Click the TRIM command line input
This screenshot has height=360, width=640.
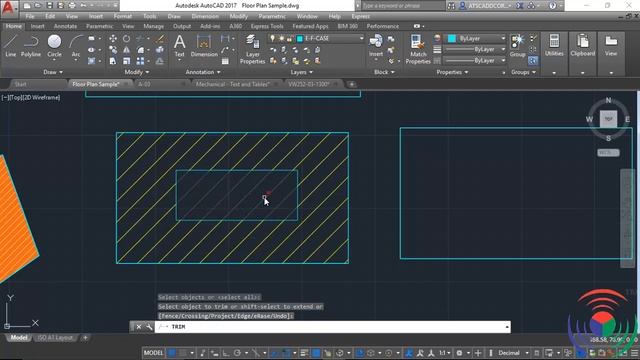click(x=332, y=327)
